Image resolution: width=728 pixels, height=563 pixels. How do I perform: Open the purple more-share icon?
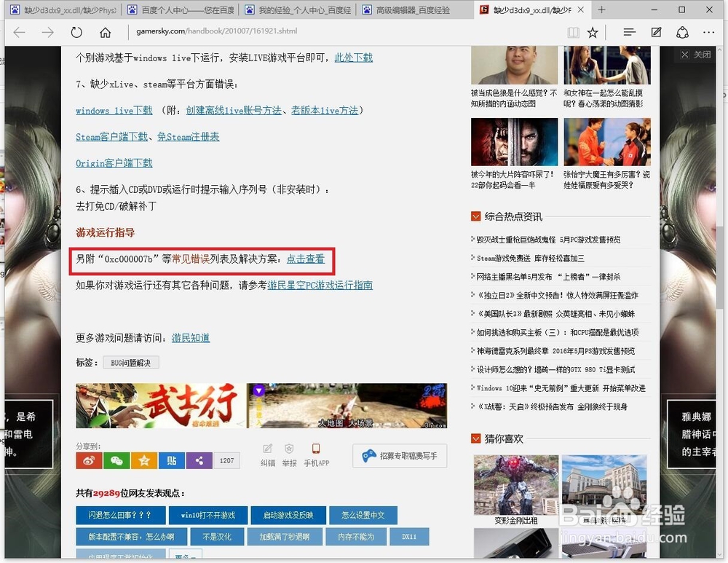(x=199, y=460)
